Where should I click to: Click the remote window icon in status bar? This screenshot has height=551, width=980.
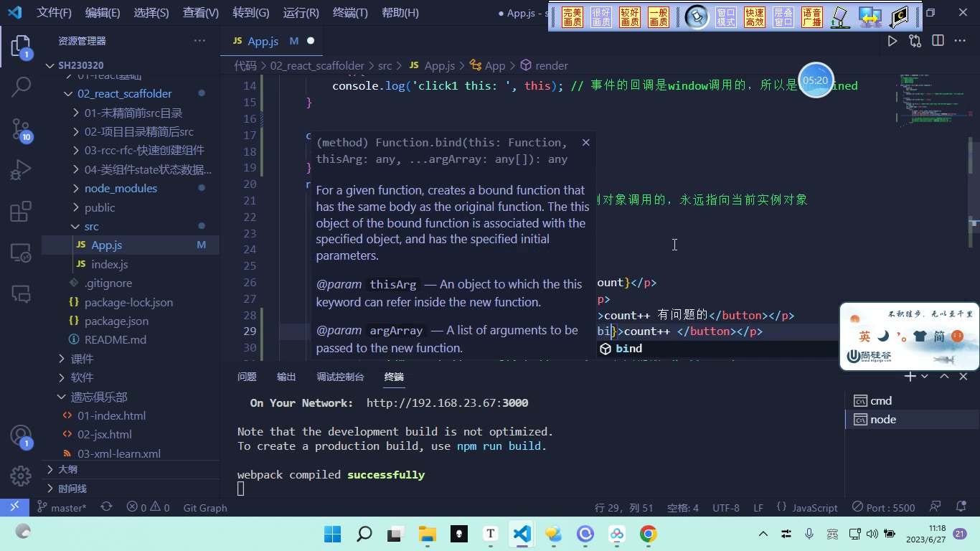pyautogui.click(x=14, y=507)
